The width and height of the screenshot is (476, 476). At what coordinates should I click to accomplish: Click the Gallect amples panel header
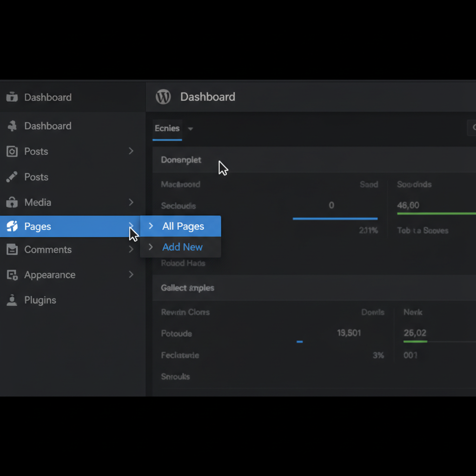pos(187,288)
